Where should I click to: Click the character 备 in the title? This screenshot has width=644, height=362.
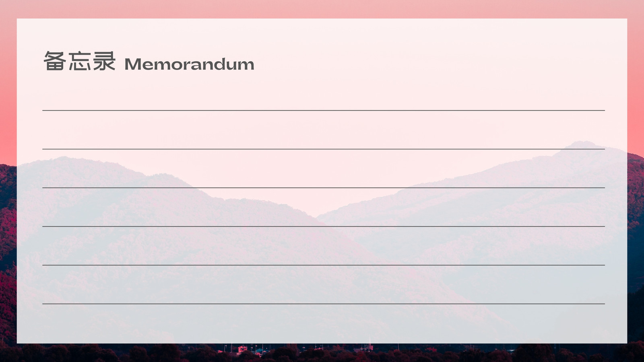[55, 61]
